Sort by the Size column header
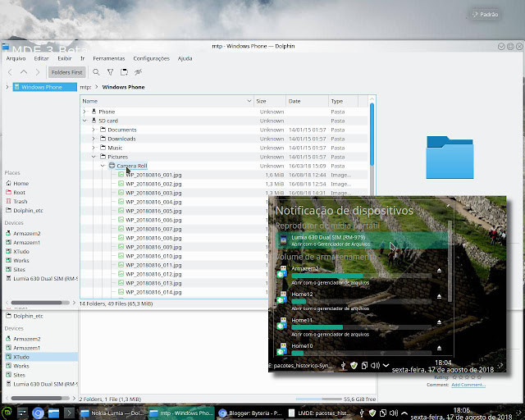 pyautogui.click(x=270, y=101)
